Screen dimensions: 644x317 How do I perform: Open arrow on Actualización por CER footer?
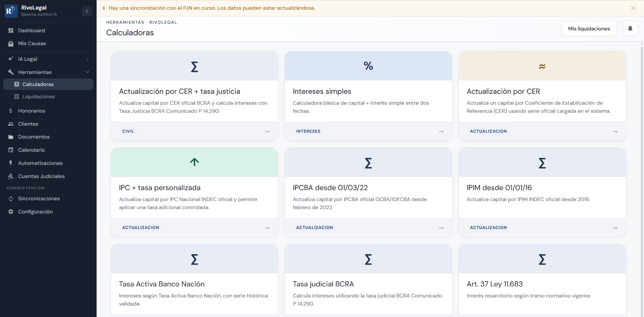pyautogui.click(x=615, y=132)
